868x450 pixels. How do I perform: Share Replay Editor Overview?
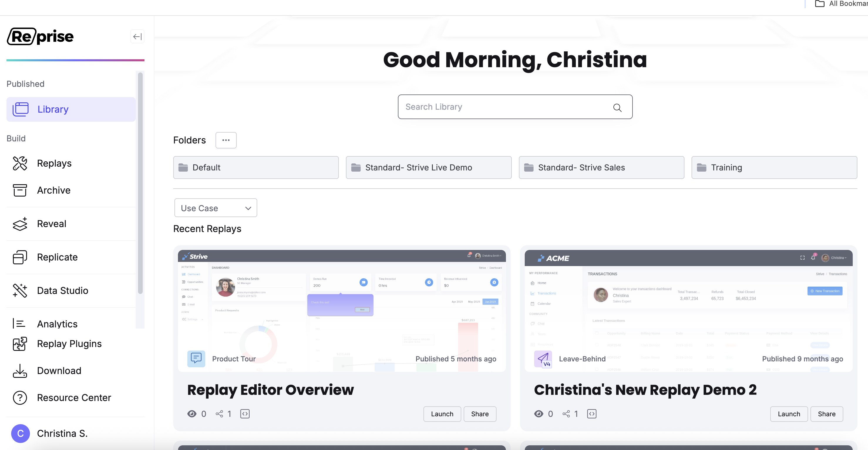480,414
